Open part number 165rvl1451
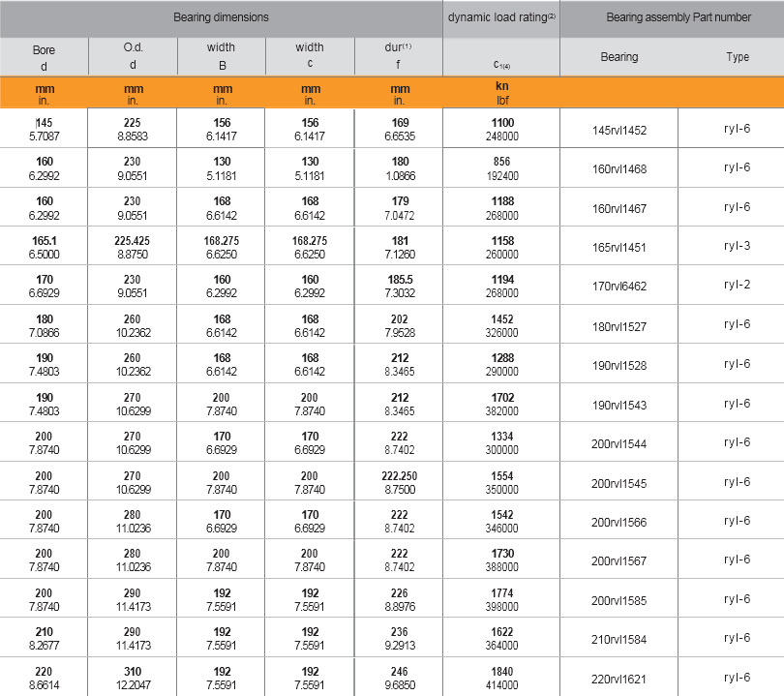Viewport: 784px width, 696px height. (x=619, y=247)
